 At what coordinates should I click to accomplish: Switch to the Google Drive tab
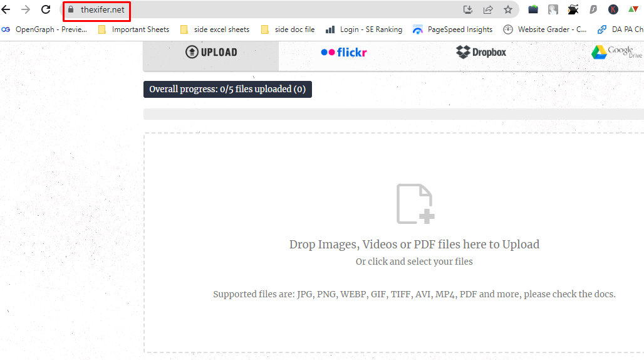[x=617, y=52]
